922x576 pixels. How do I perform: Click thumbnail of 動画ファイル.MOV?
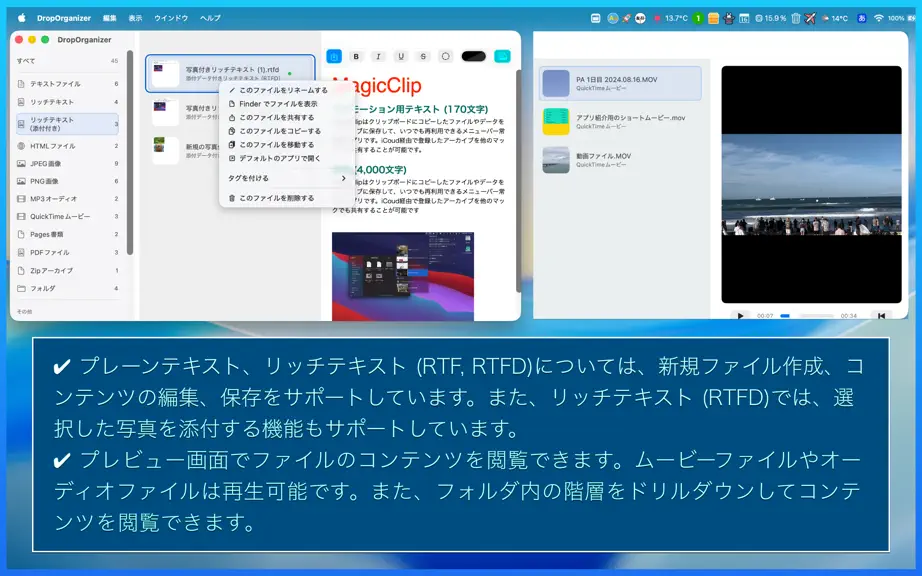(556, 160)
